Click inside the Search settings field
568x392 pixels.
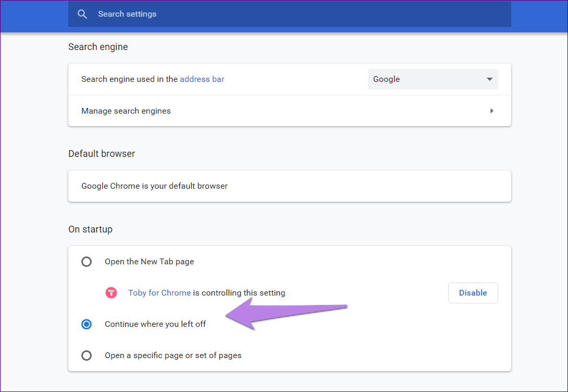(208, 14)
